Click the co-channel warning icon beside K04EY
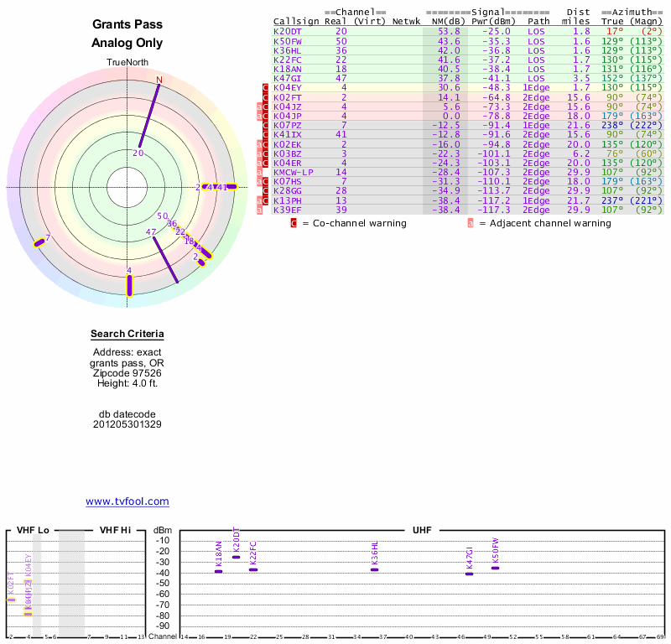This screenshot has width=671, height=644. [266, 87]
